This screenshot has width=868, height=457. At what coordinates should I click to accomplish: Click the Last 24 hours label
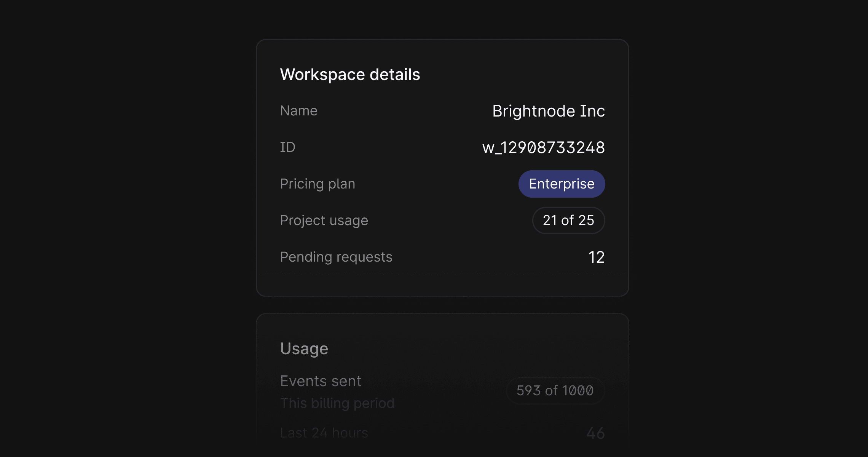(324, 433)
